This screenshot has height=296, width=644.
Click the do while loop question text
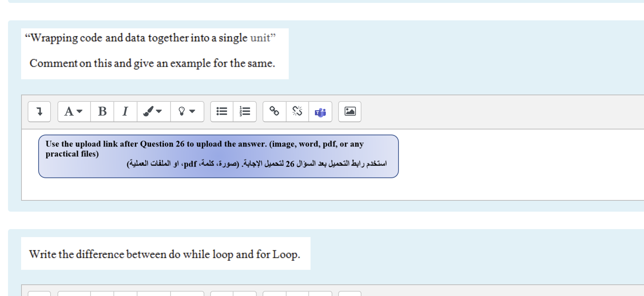point(165,254)
